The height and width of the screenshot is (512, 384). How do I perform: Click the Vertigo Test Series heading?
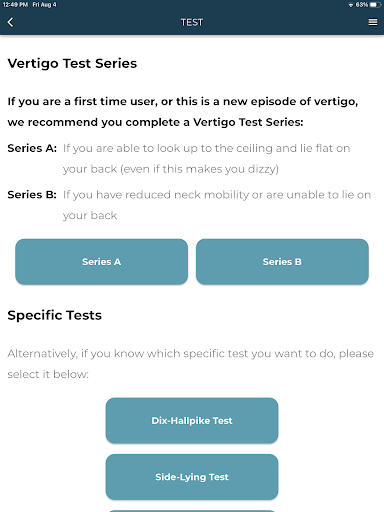[72, 64]
